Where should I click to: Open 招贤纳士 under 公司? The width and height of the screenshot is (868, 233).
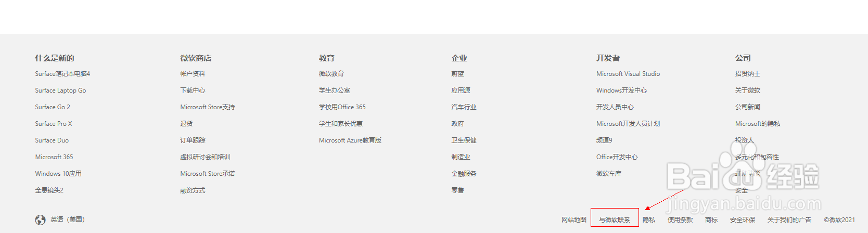point(748,74)
